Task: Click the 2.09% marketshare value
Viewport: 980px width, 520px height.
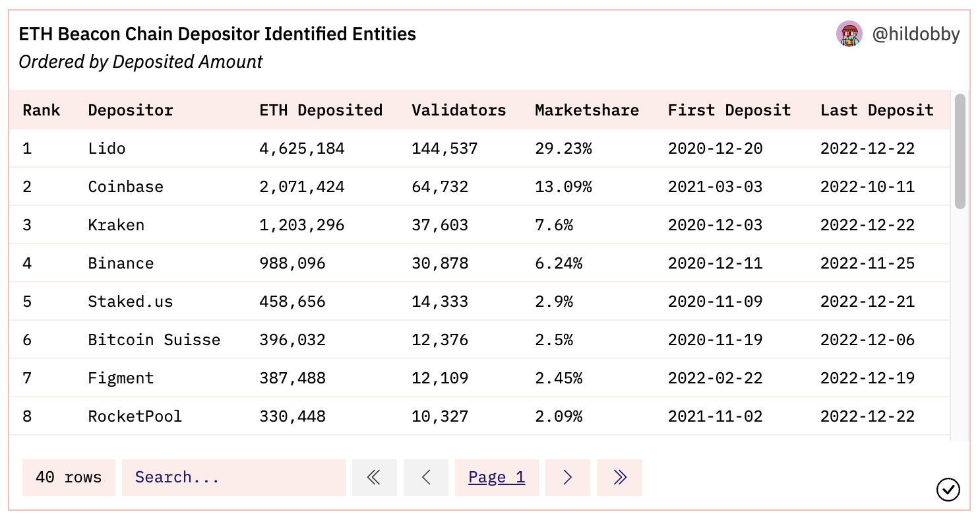Action: pyautogui.click(x=559, y=416)
